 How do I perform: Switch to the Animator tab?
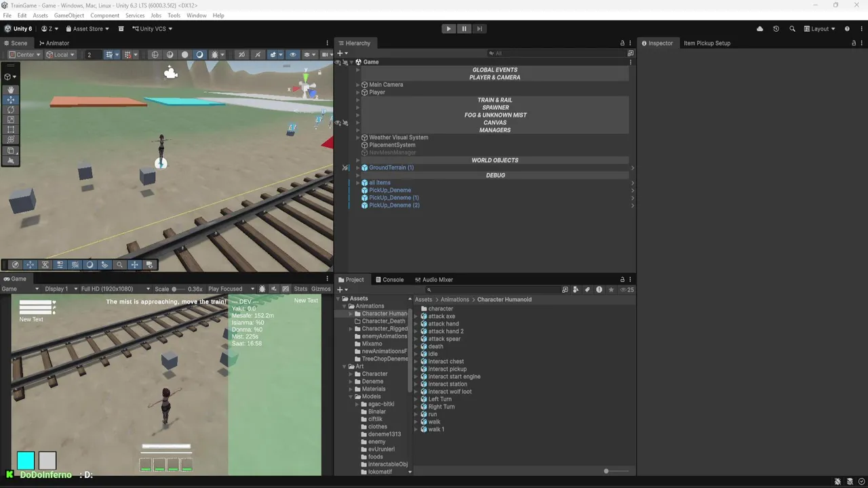point(54,43)
